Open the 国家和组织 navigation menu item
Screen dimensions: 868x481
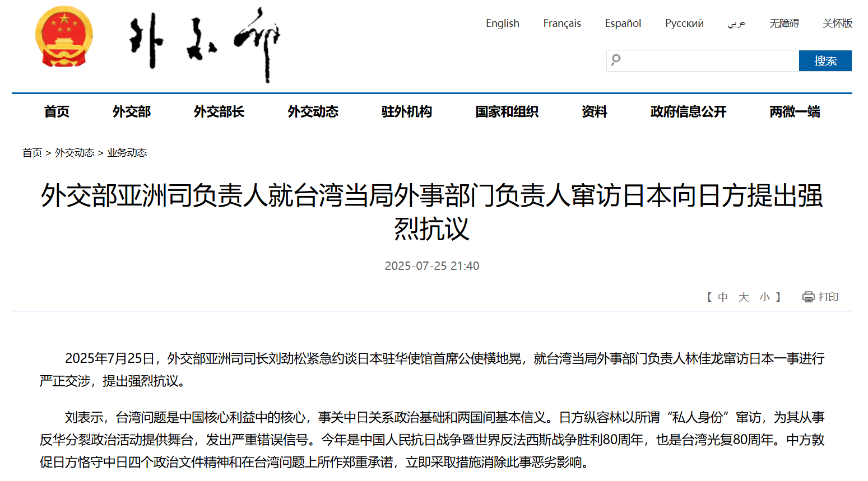click(x=507, y=112)
